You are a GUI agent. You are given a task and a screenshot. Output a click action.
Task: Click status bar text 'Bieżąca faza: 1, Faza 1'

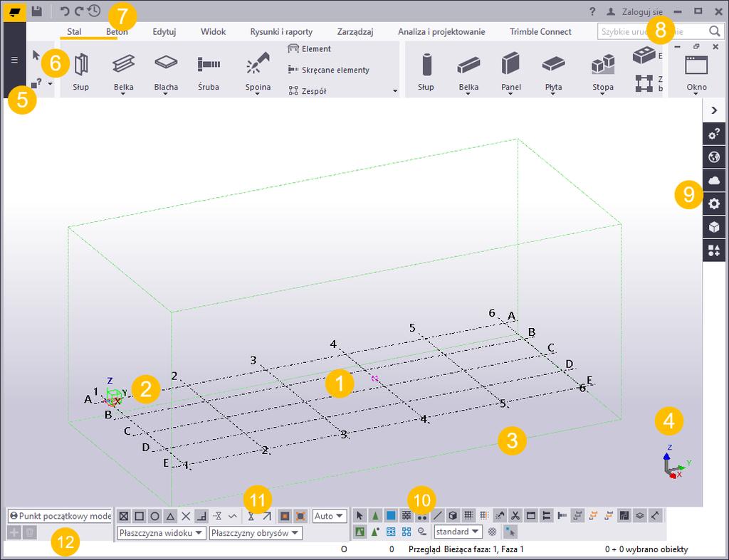pos(483,549)
